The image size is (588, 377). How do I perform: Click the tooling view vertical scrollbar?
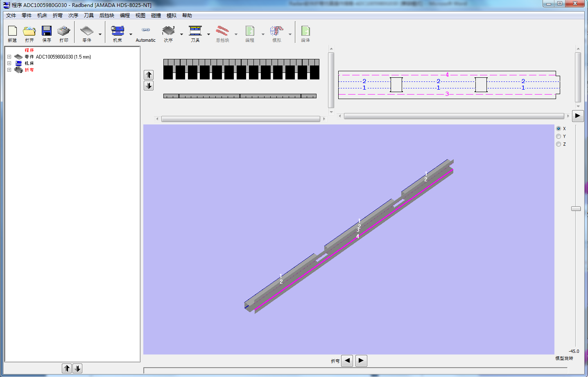[331, 80]
